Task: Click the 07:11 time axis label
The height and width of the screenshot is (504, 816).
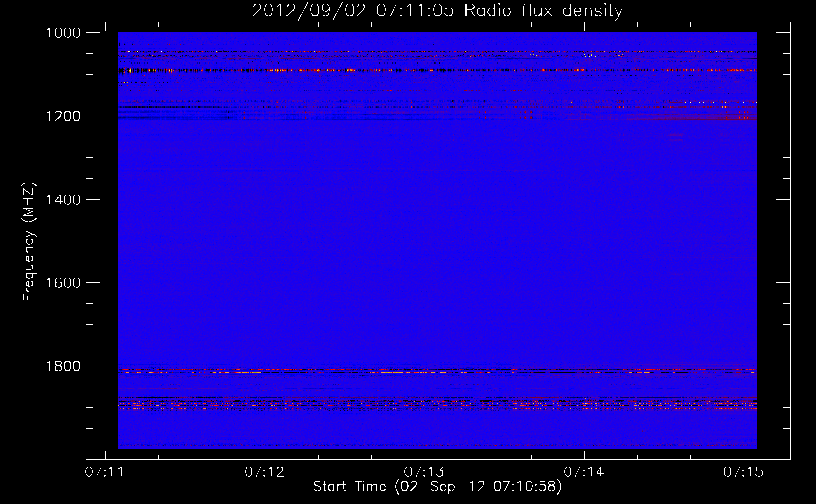Action: (x=105, y=472)
